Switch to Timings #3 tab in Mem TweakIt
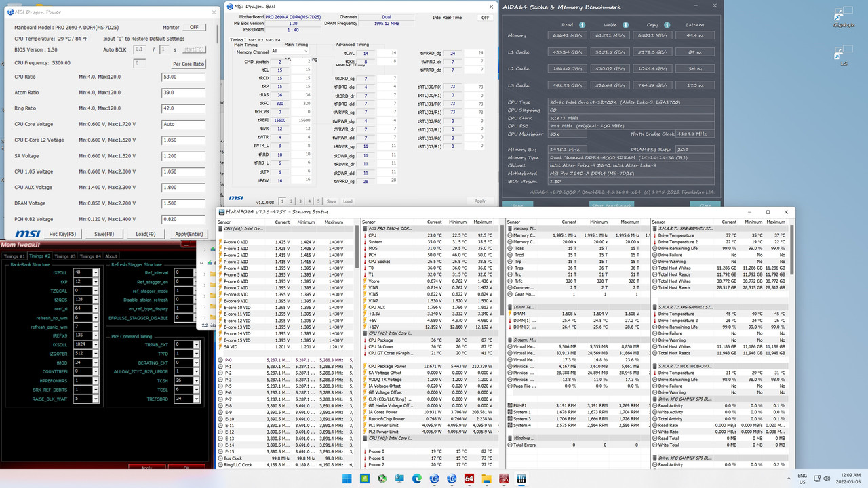 point(66,256)
